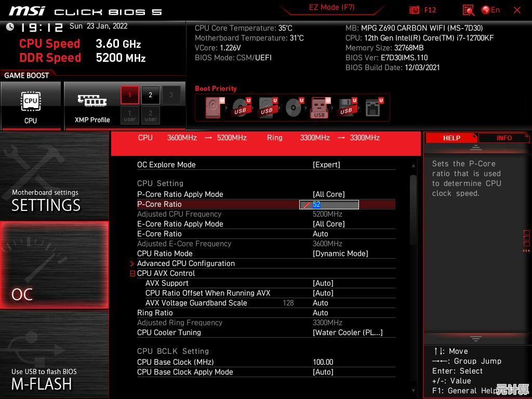Click the settings list vertical scrollbar thumb
532x399 pixels.
click(x=413, y=210)
